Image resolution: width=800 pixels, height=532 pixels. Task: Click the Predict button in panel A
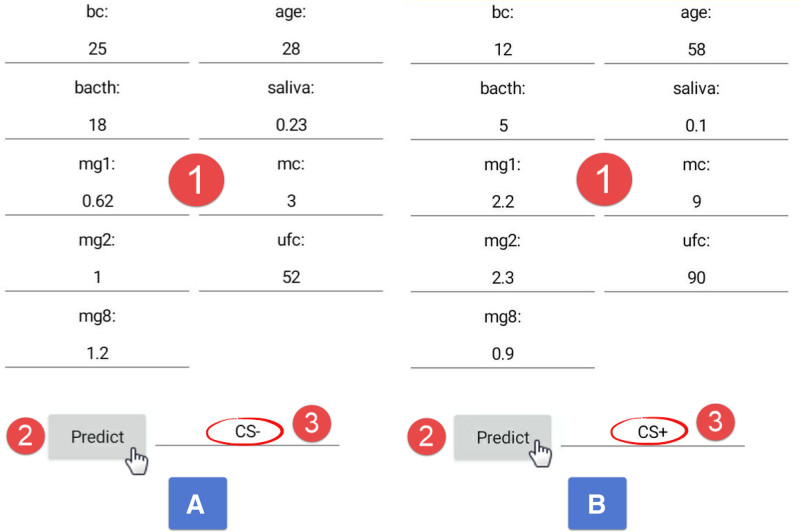97,437
